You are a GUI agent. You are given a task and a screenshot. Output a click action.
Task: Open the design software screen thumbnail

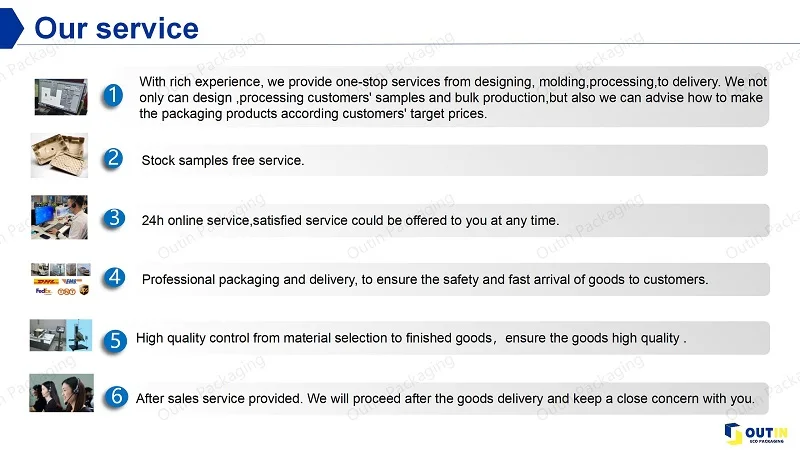tap(61, 96)
